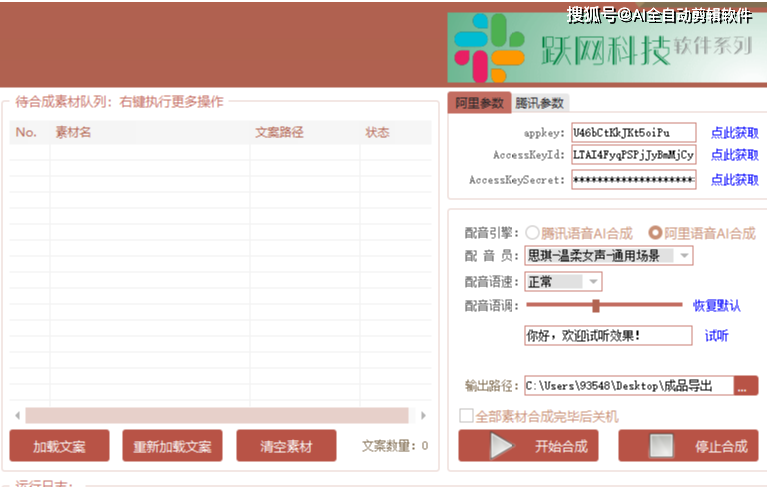This screenshot has height=487, width=767.
Task: Click the 重新加载文案 button
Action: click(172, 445)
